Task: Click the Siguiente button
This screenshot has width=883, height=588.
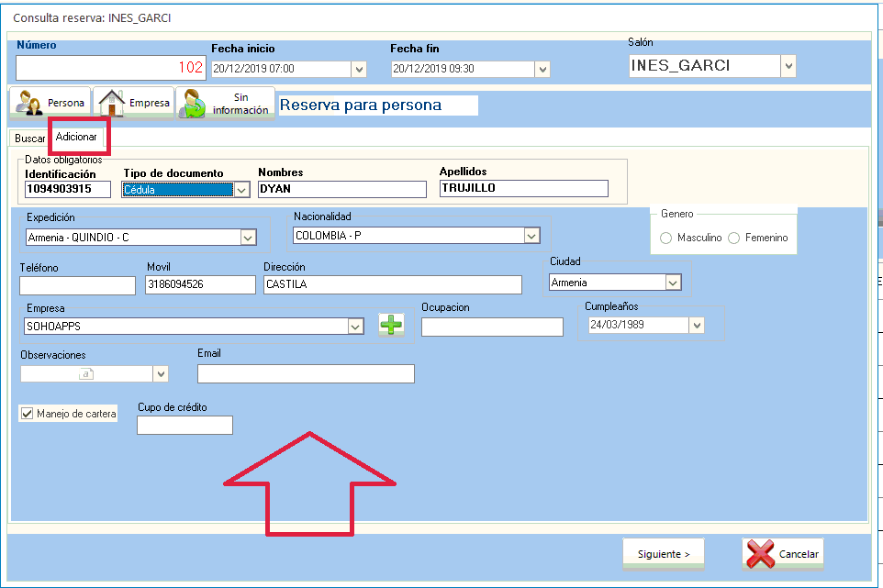Action: (x=664, y=554)
